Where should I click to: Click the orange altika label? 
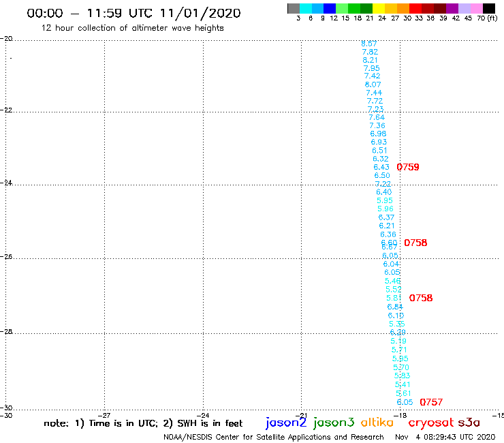(x=377, y=422)
